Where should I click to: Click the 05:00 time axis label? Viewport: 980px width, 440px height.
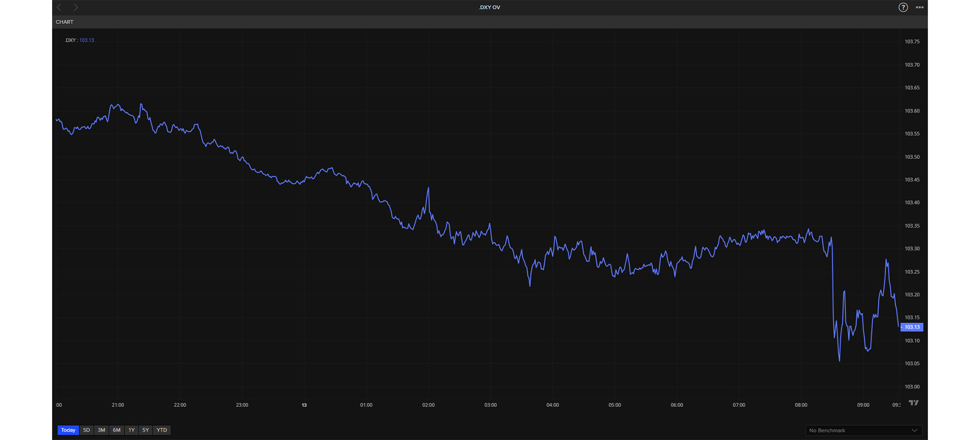pos(615,405)
